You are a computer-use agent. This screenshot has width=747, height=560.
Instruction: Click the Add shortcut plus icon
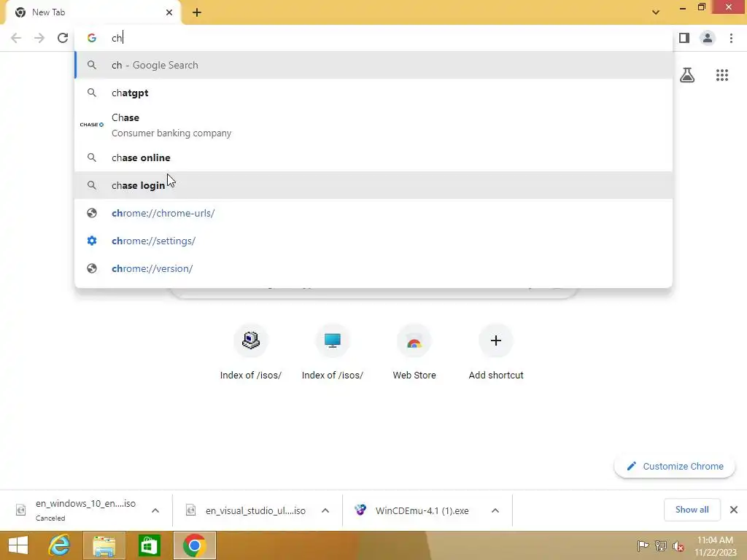pyautogui.click(x=496, y=341)
